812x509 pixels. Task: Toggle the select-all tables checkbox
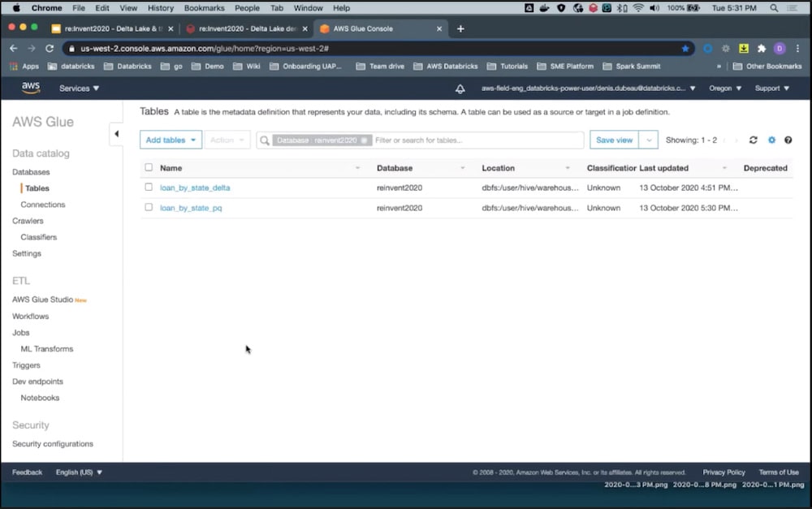pyautogui.click(x=149, y=168)
